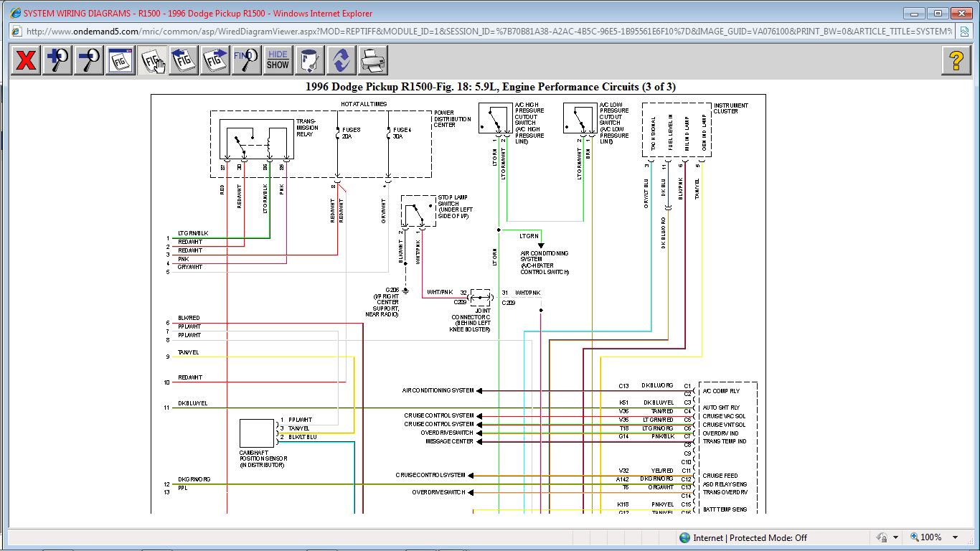
Task: Toggle the HIDE/SHOW wires button
Action: [278, 60]
